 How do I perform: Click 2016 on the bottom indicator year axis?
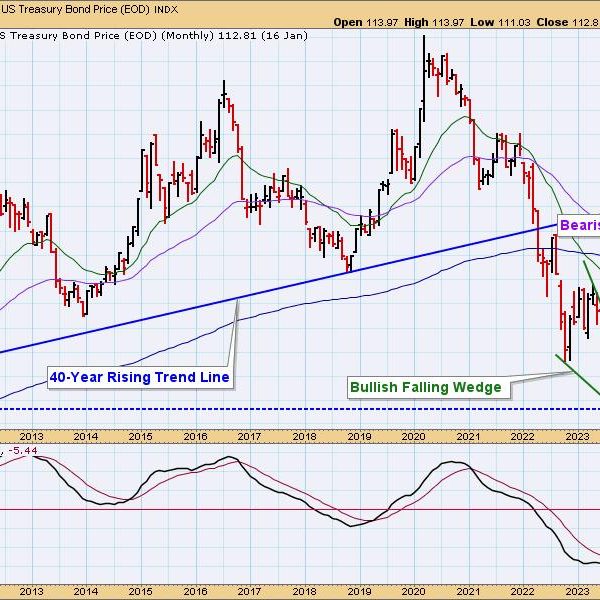195,591
